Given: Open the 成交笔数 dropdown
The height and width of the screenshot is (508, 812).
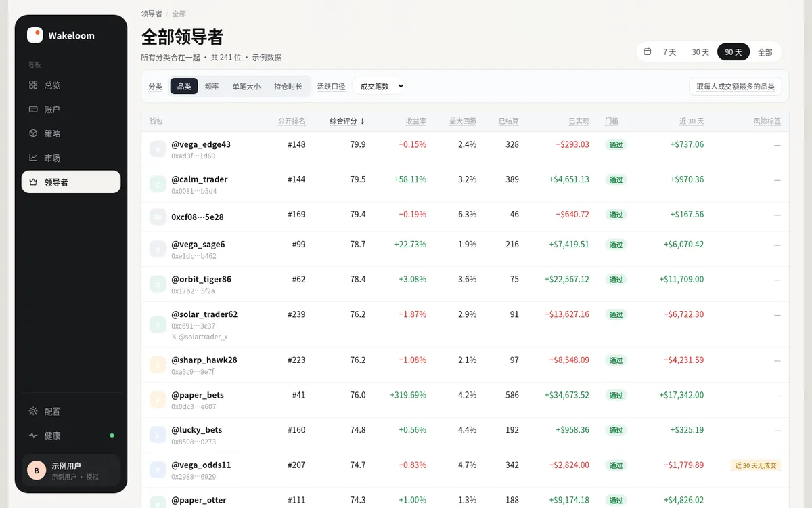Looking at the screenshot, I should 379,86.
